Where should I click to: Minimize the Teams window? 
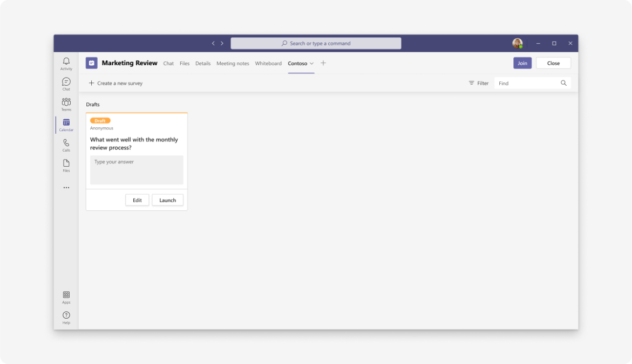pos(538,44)
